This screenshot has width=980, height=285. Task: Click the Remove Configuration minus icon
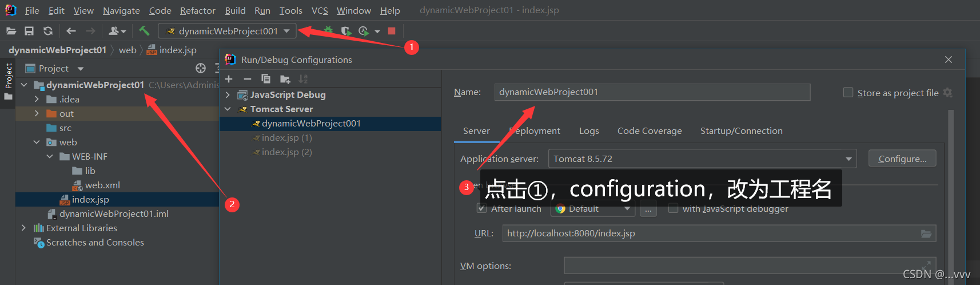pos(247,79)
